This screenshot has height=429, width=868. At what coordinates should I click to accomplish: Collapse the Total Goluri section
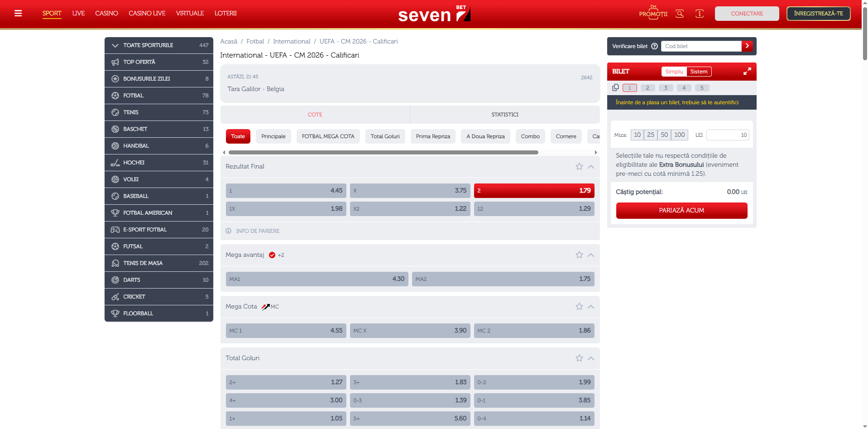pyautogui.click(x=591, y=358)
